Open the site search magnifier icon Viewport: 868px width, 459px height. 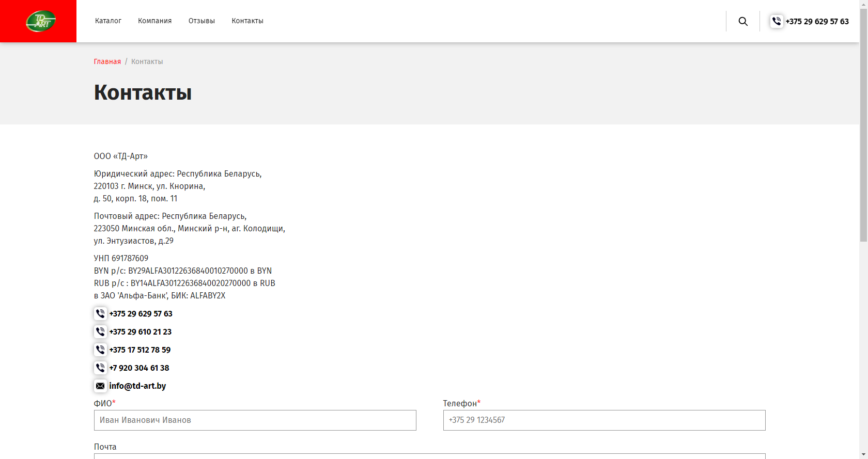(743, 21)
